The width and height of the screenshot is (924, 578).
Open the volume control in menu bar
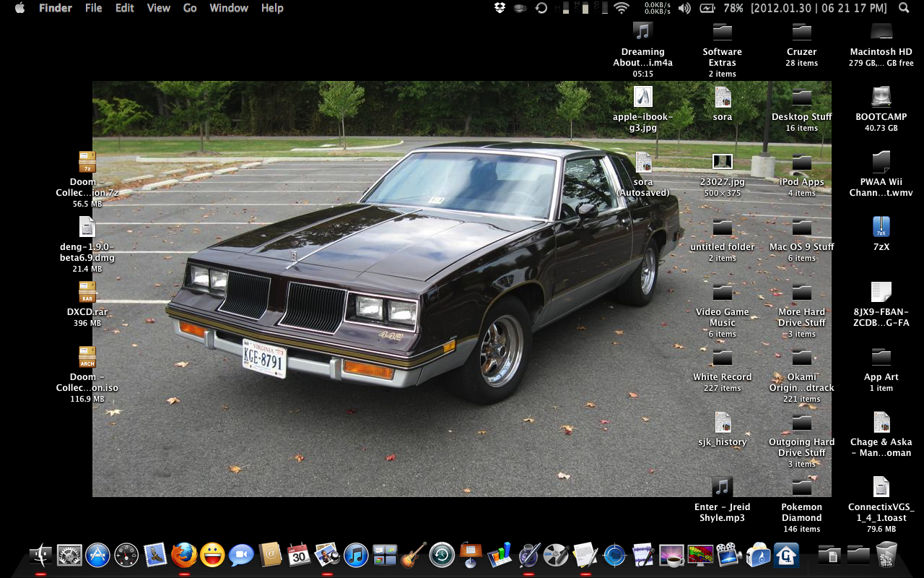684,8
